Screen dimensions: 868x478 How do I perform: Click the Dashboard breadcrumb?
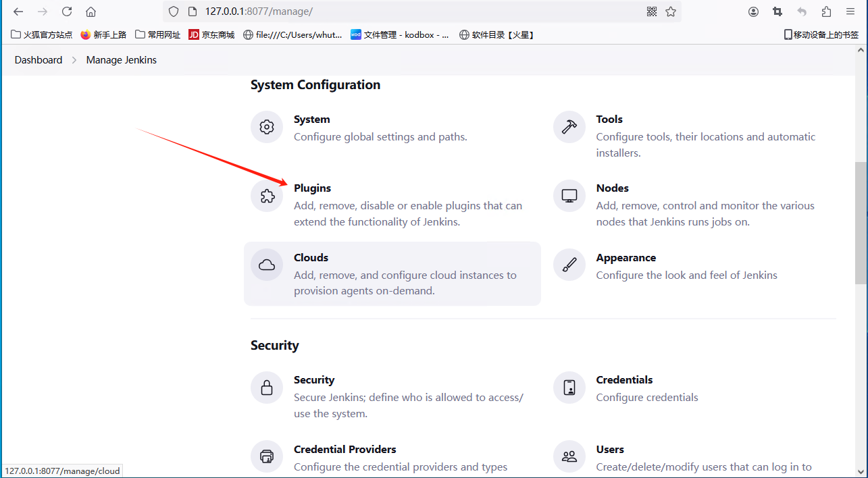39,60
